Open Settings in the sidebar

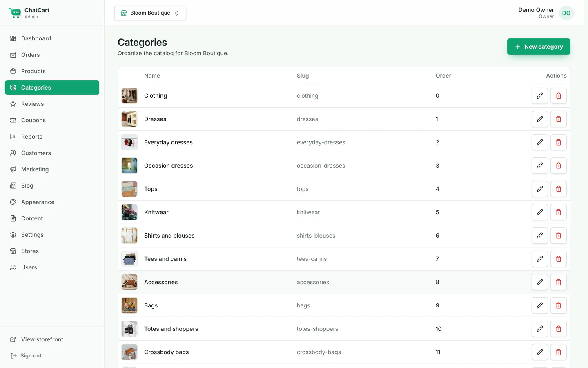click(x=52, y=235)
